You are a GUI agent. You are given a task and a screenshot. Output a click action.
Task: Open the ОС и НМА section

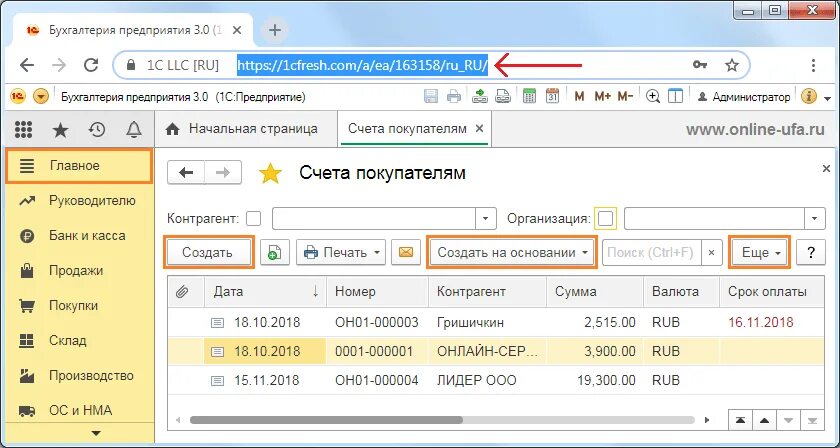[x=79, y=411]
